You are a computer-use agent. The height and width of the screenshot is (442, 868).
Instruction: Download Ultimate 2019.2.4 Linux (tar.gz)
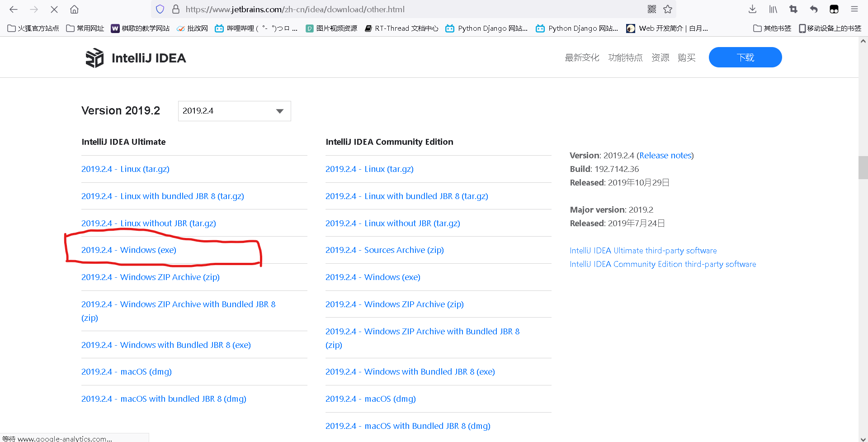point(125,169)
